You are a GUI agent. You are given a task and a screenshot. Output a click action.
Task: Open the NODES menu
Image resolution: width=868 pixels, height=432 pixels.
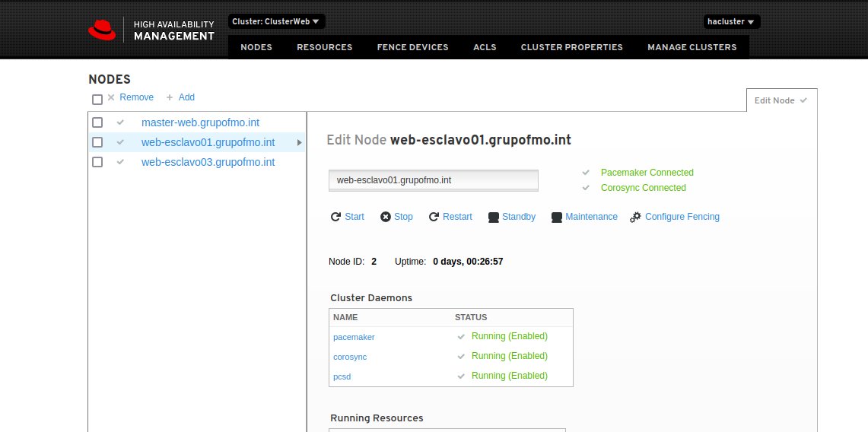(x=256, y=47)
